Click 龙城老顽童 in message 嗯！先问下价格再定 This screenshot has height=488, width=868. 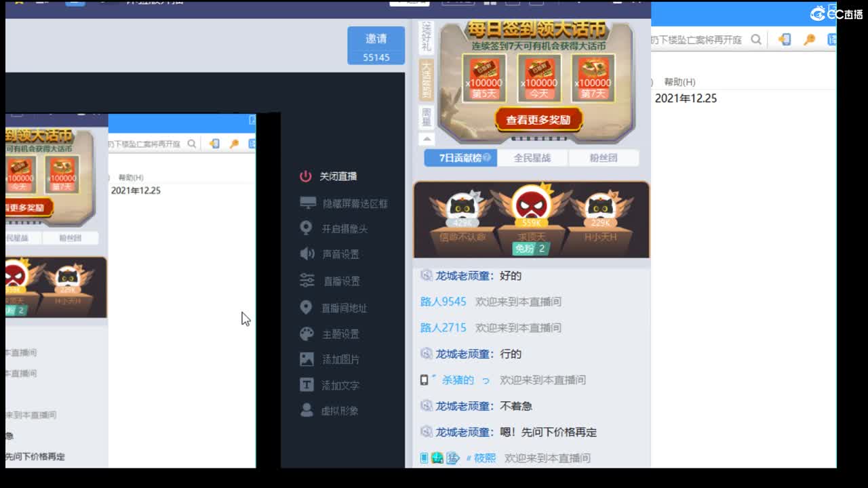pyautogui.click(x=462, y=432)
